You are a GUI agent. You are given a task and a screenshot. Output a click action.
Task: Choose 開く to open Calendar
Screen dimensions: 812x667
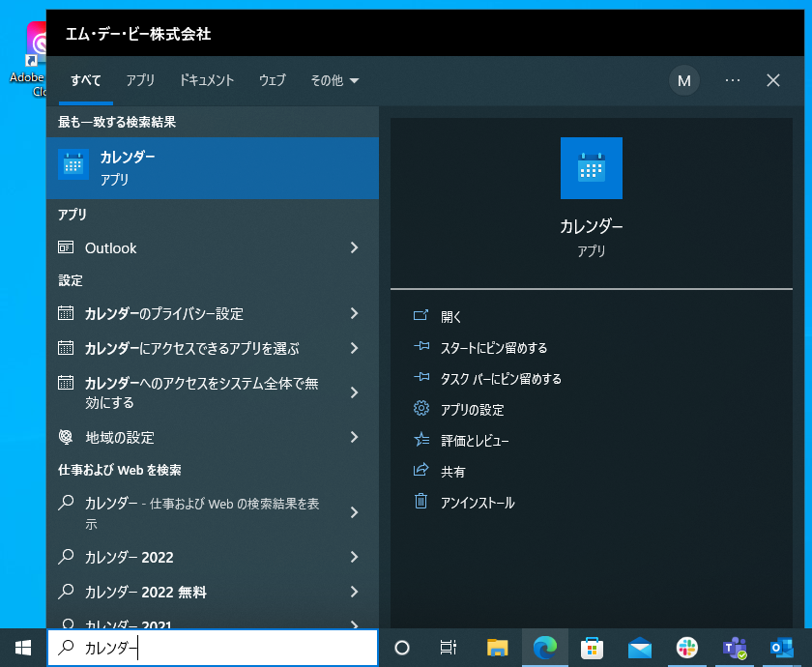tap(451, 316)
